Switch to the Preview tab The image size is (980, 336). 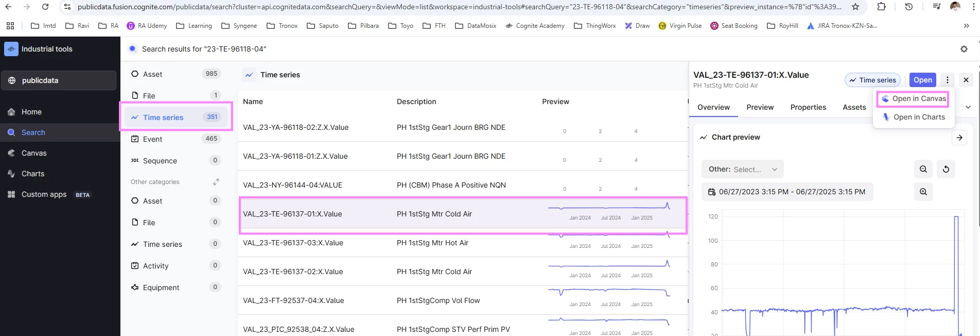click(760, 107)
